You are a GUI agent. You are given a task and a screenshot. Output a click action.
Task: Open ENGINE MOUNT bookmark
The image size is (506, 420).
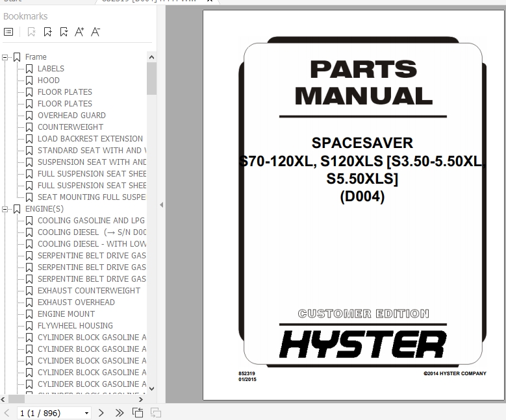pyautogui.click(x=66, y=314)
